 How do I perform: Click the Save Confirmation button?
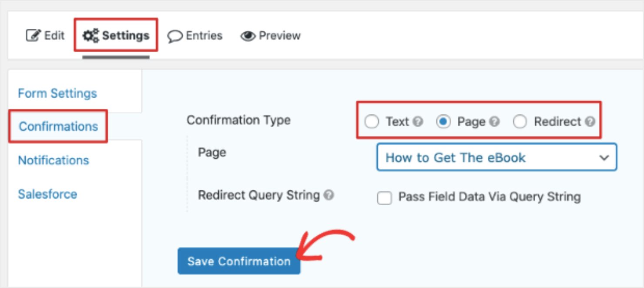click(x=239, y=261)
